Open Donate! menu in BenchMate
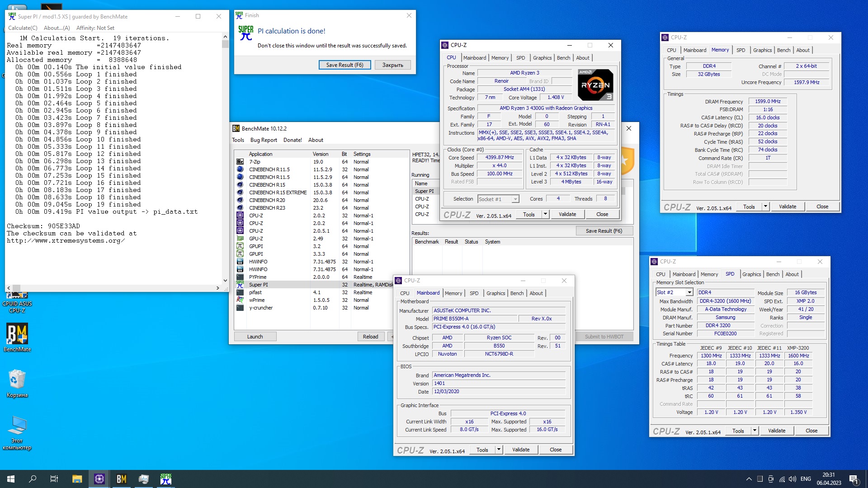This screenshot has height=488, width=868. point(292,140)
